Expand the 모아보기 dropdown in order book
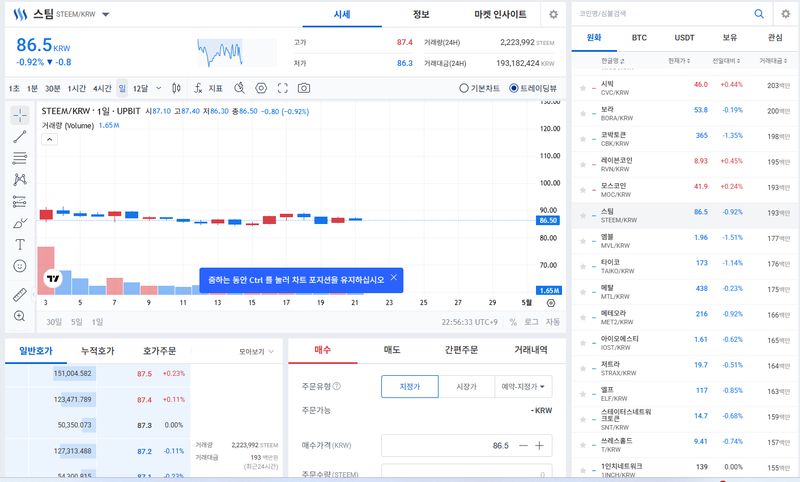 click(256, 352)
